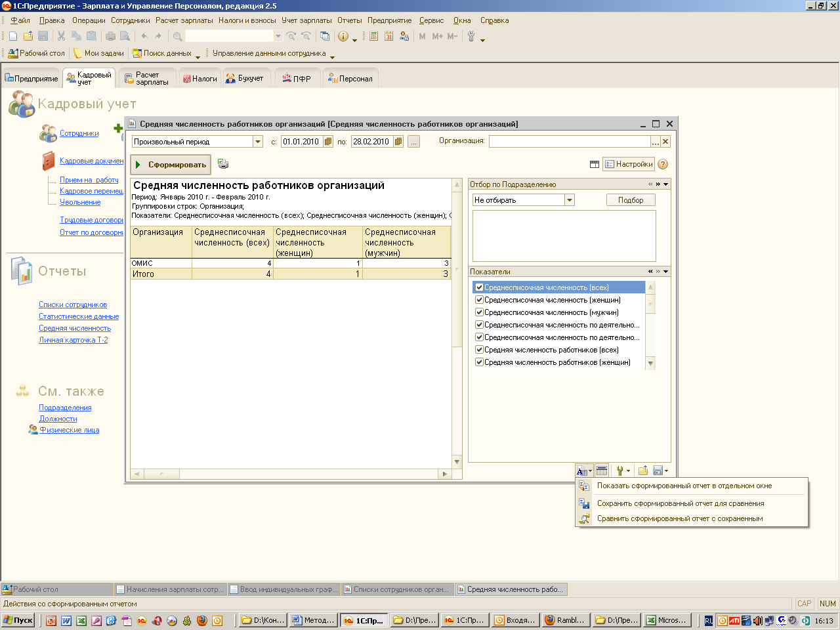840x630 pixels.
Task: Open the main toolbar search field dropdown arrow
Action: click(x=278, y=36)
